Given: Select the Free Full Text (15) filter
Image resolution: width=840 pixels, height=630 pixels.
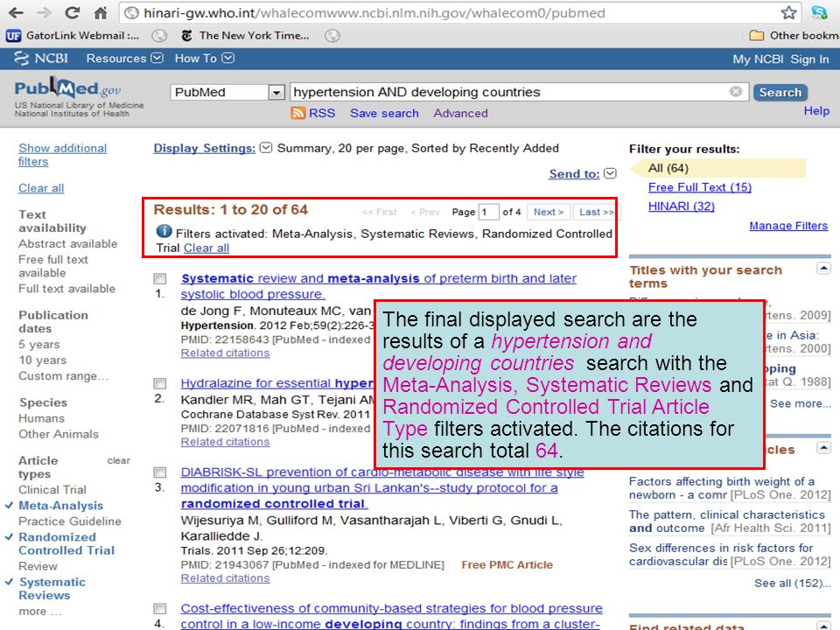Looking at the screenshot, I should (x=700, y=187).
